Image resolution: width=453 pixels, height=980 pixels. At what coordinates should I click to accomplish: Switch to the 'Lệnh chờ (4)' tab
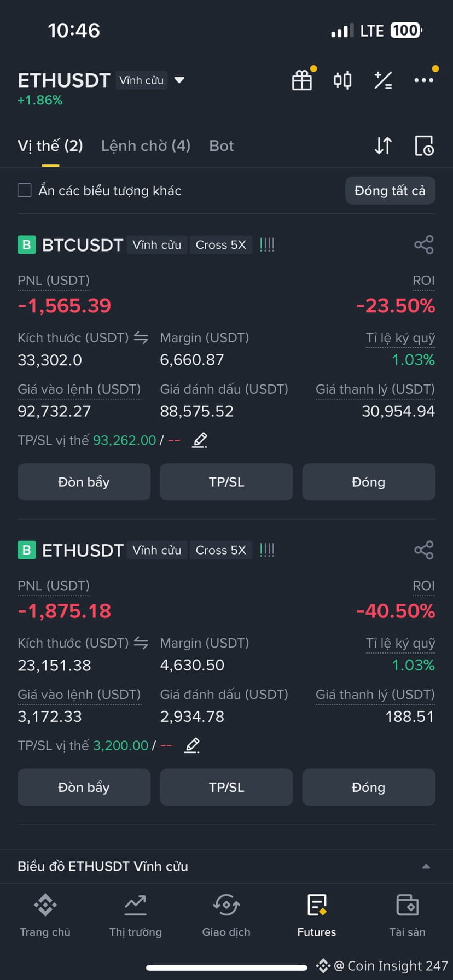pos(146,145)
